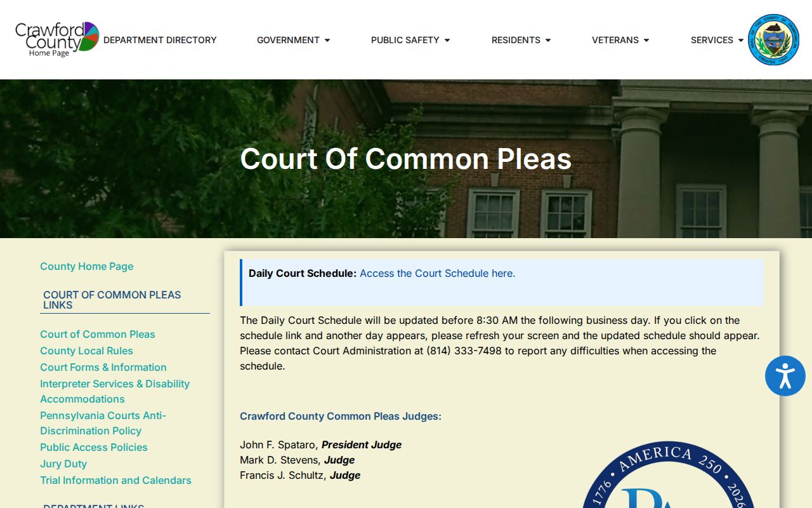Open Public Access Policies link
This screenshot has height=508, width=812.
coord(94,447)
